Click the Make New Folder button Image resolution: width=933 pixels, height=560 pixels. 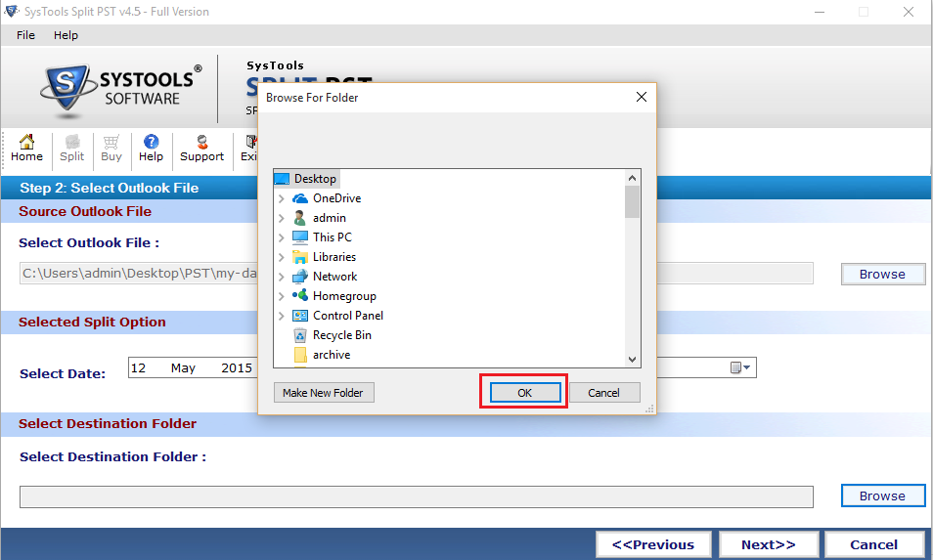[x=323, y=392]
